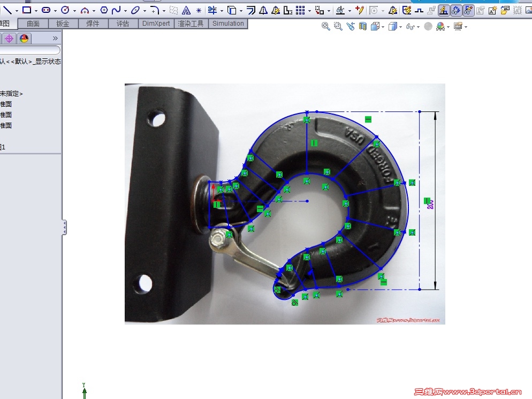Click the View Settings monitor icon

(458, 26)
